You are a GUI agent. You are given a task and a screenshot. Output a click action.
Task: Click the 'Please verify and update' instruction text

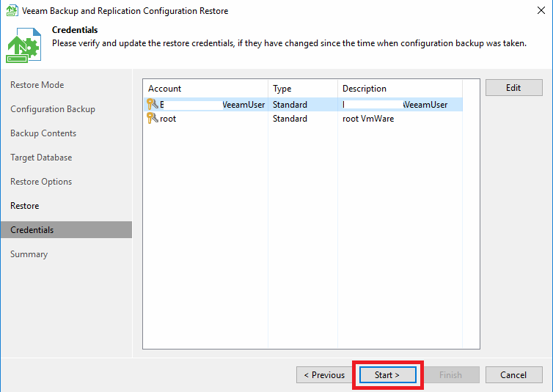click(289, 43)
